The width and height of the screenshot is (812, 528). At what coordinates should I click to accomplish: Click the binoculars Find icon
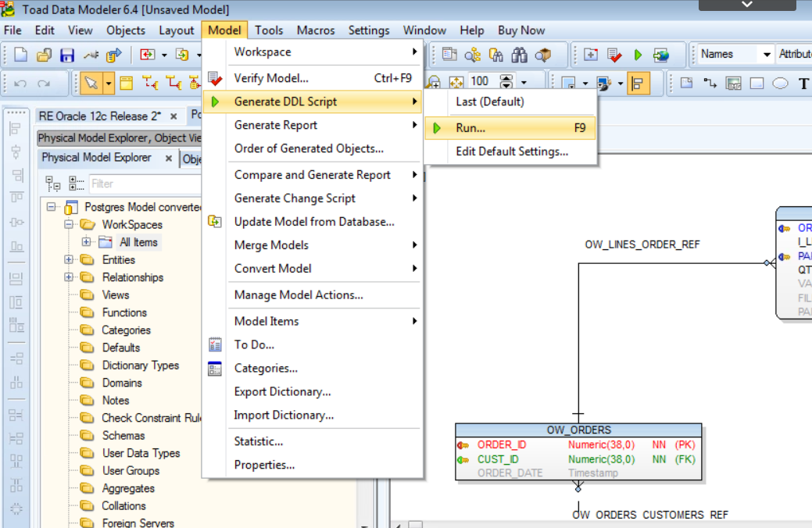click(x=520, y=55)
